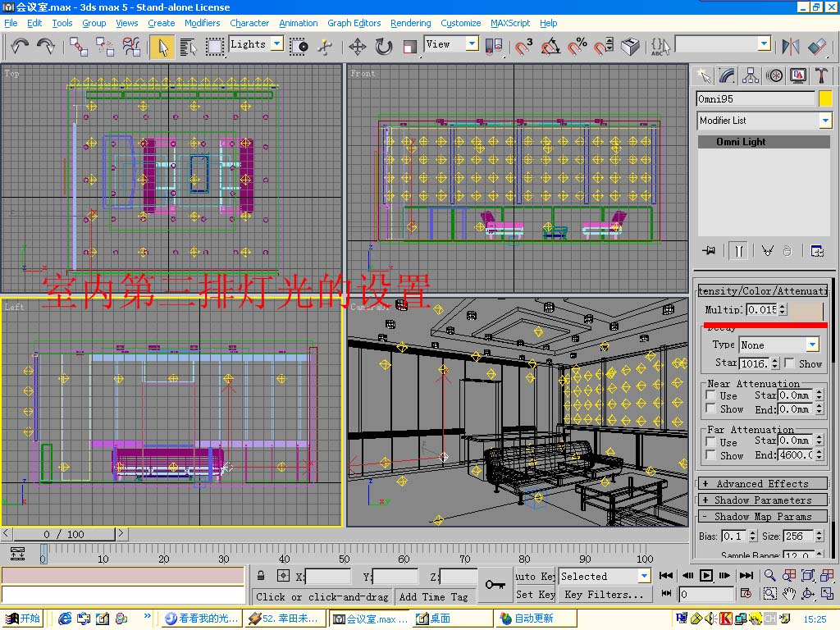840x630 pixels.
Task: Expand the Advanced Effects rollout
Action: tap(761, 484)
